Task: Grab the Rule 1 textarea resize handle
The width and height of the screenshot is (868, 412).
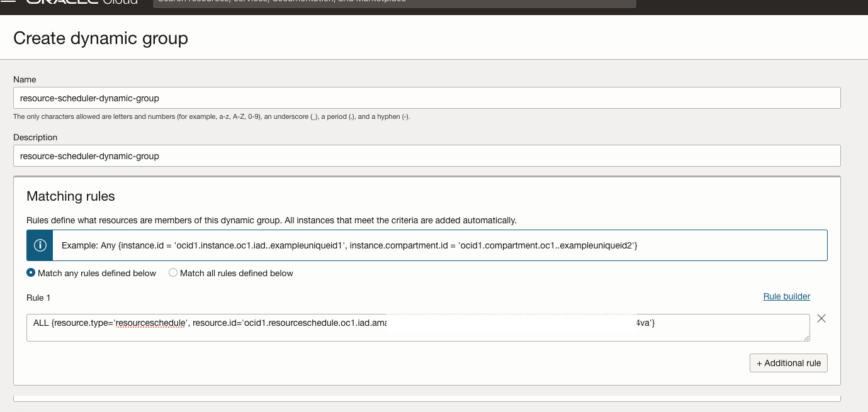Action: tap(806, 338)
